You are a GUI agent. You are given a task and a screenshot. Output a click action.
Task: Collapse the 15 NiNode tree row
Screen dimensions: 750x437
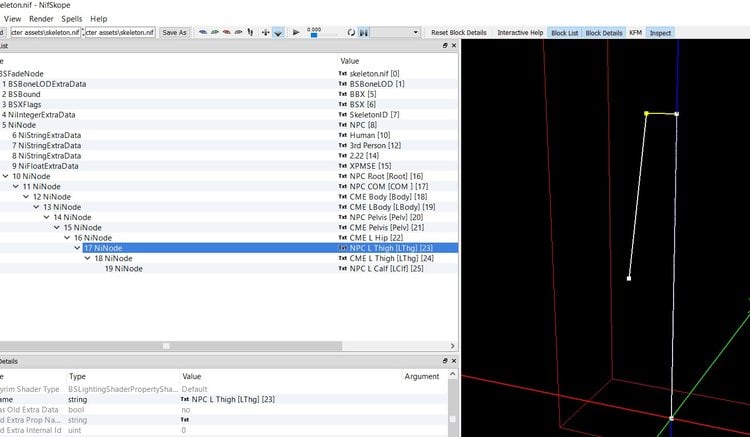tap(56, 228)
